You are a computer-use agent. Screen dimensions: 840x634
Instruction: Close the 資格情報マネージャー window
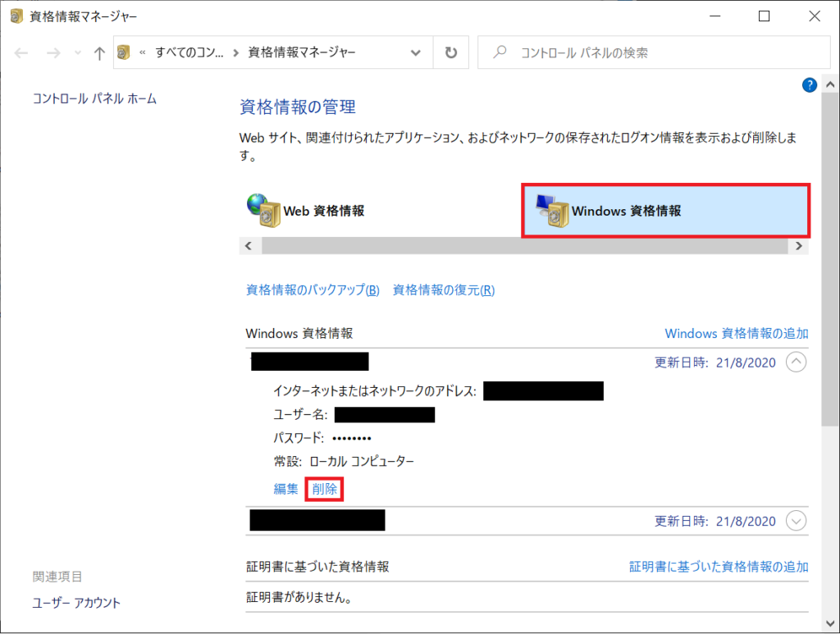tap(815, 16)
